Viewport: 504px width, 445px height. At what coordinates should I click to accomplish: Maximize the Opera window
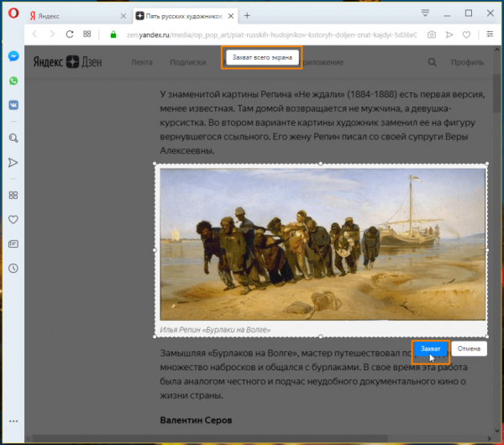coord(469,13)
